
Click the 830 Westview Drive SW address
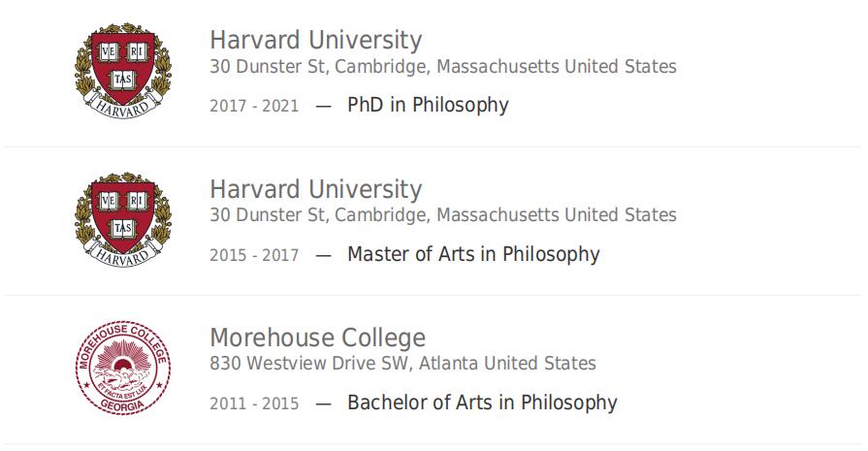pyautogui.click(x=402, y=364)
